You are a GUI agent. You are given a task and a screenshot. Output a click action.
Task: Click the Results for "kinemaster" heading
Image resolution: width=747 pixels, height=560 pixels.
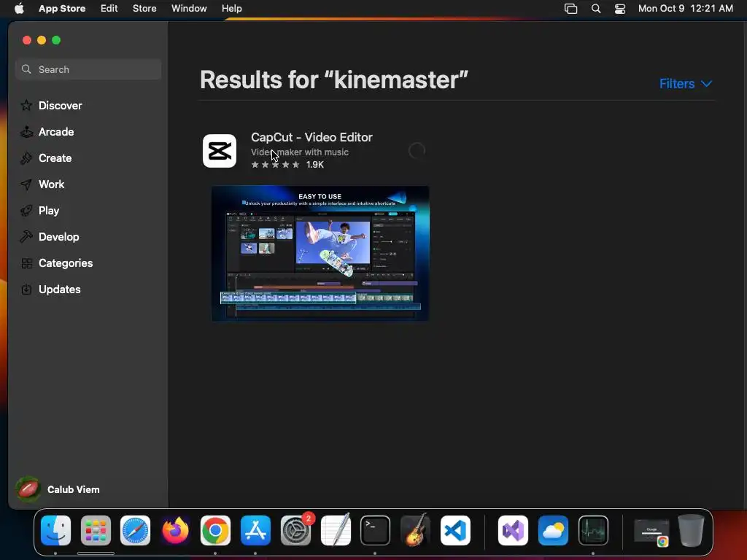pos(334,79)
